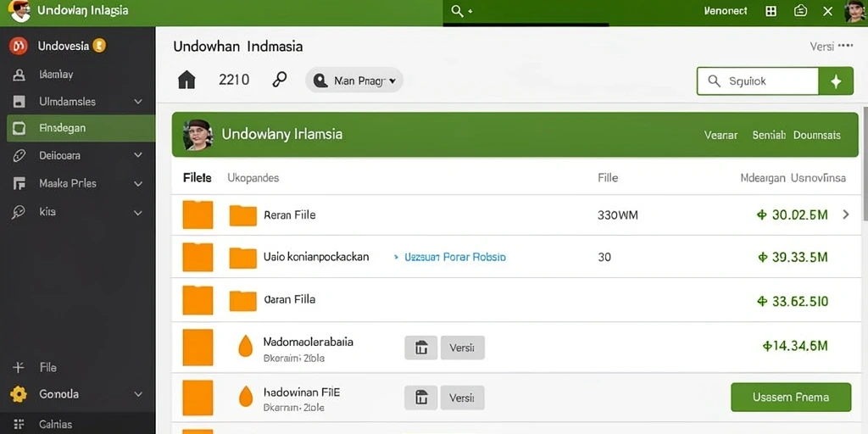The width and height of the screenshot is (868, 434).
Task: Click the red Undovesia logo icon
Action: (x=19, y=46)
